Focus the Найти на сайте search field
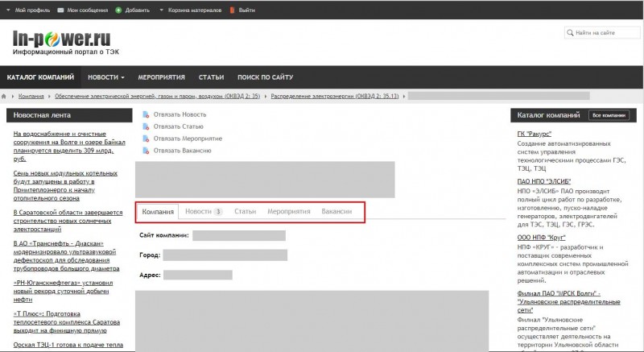The image size is (644, 352). (604, 33)
